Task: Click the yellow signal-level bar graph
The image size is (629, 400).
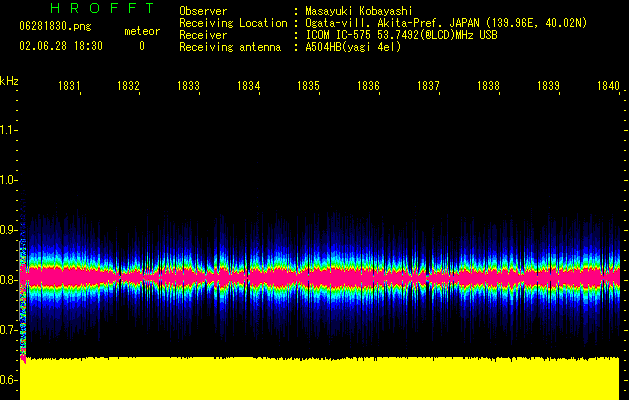Action: coord(320,378)
